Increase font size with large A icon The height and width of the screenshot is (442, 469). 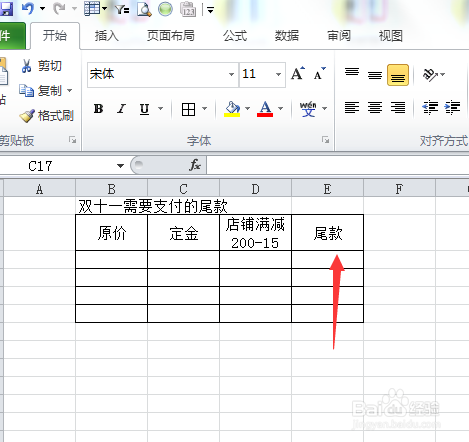[x=298, y=74]
